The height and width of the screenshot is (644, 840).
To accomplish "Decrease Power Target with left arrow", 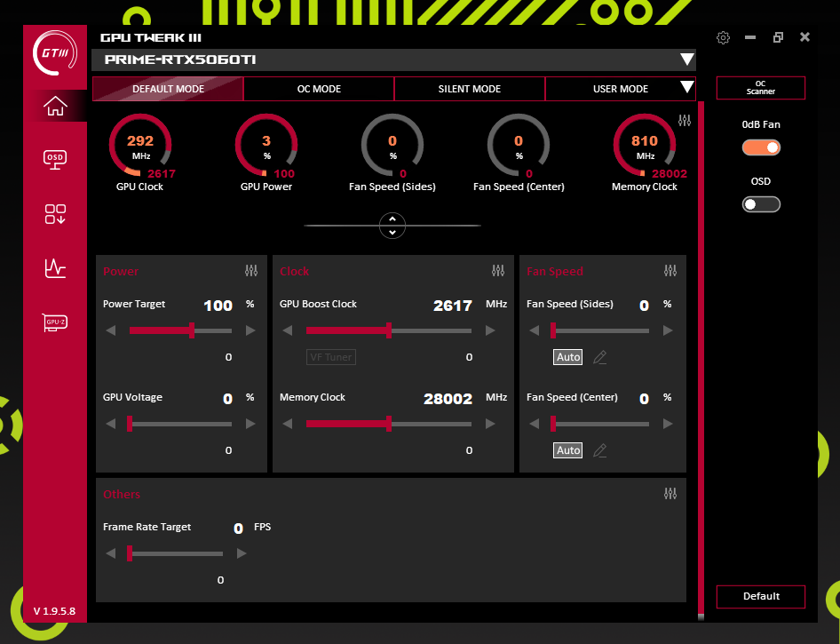I will tap(111, 330).
